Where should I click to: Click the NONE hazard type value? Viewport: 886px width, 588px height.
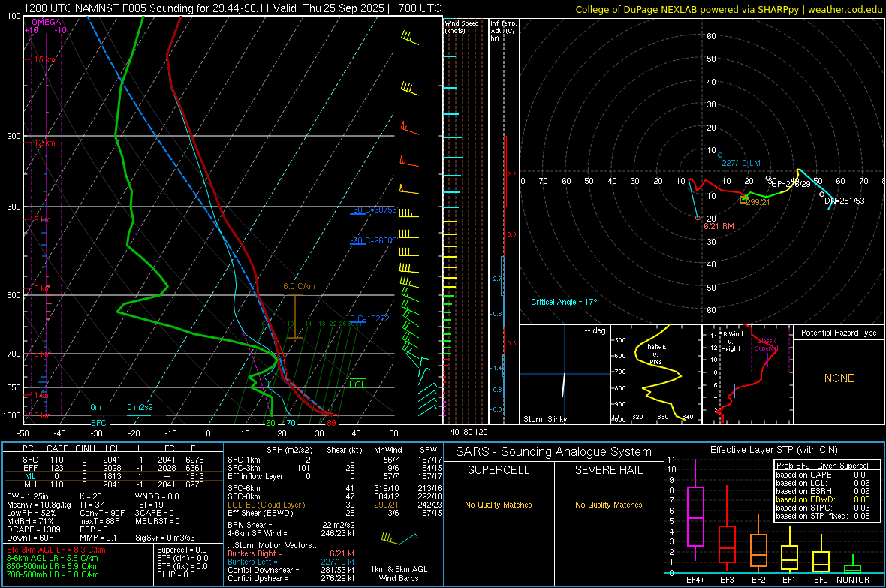pos(839,378)
